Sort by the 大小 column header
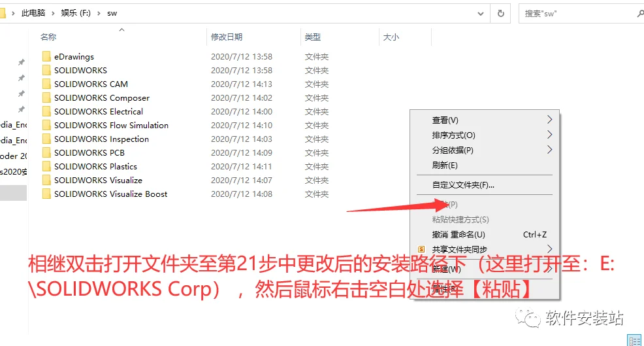 (x=391, y=37)
